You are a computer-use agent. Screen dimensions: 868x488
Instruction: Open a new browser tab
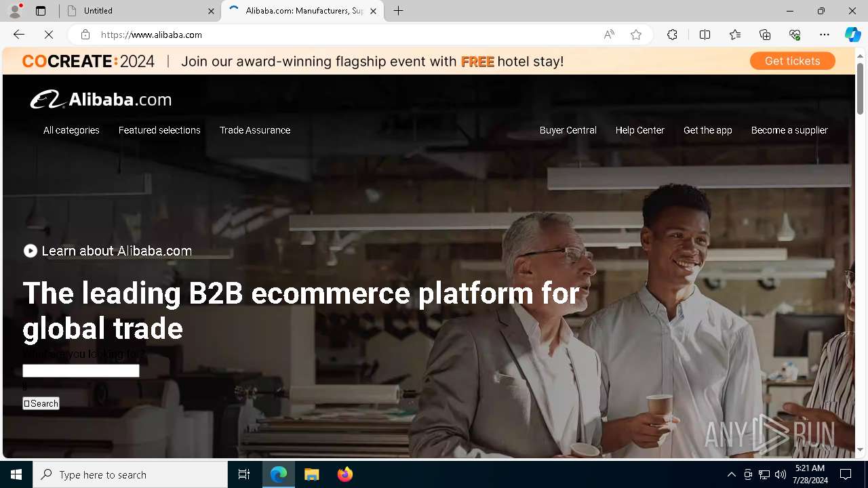(399, 11)
